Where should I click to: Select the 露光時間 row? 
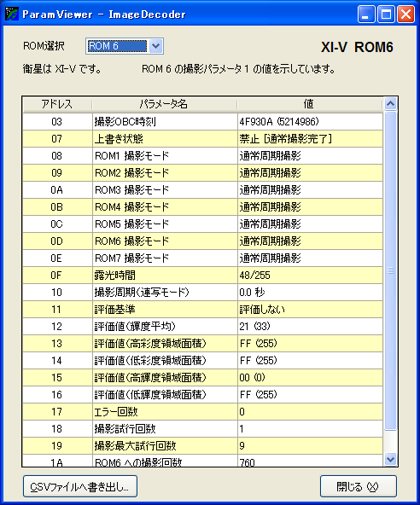[203, 276]
